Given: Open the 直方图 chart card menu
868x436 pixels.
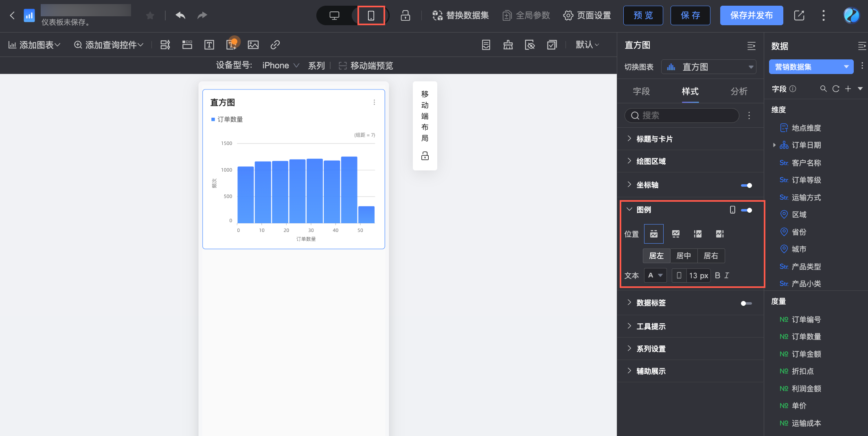Looking at the screenshot, I should coord(374,102).
